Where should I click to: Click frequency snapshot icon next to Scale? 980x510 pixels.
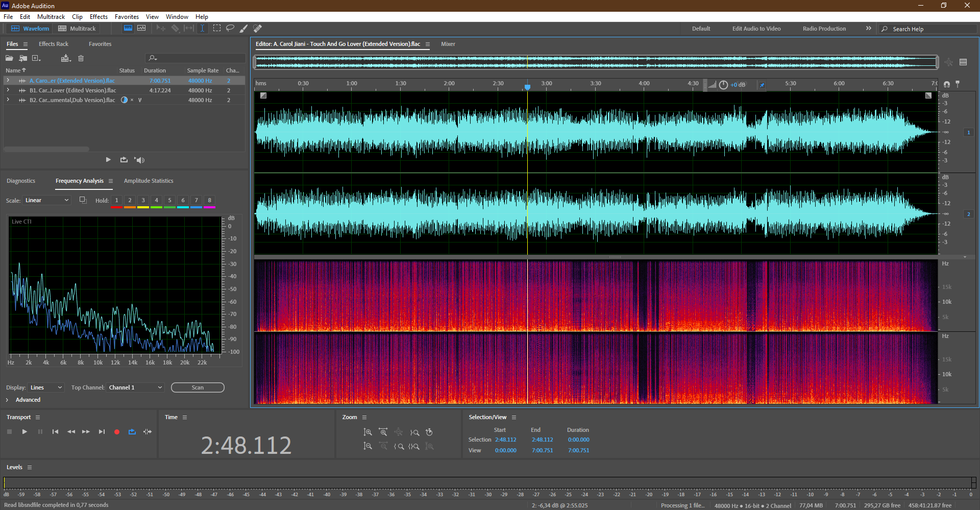pos(83,200)
